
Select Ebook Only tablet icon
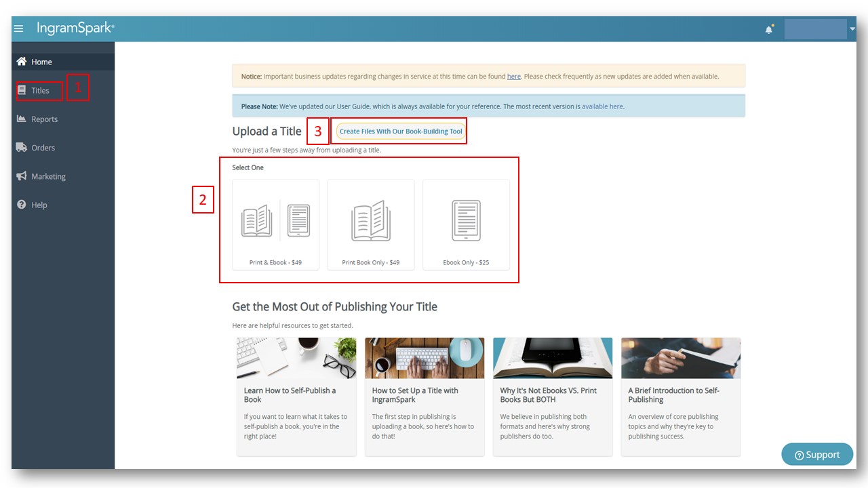(466, 221)
